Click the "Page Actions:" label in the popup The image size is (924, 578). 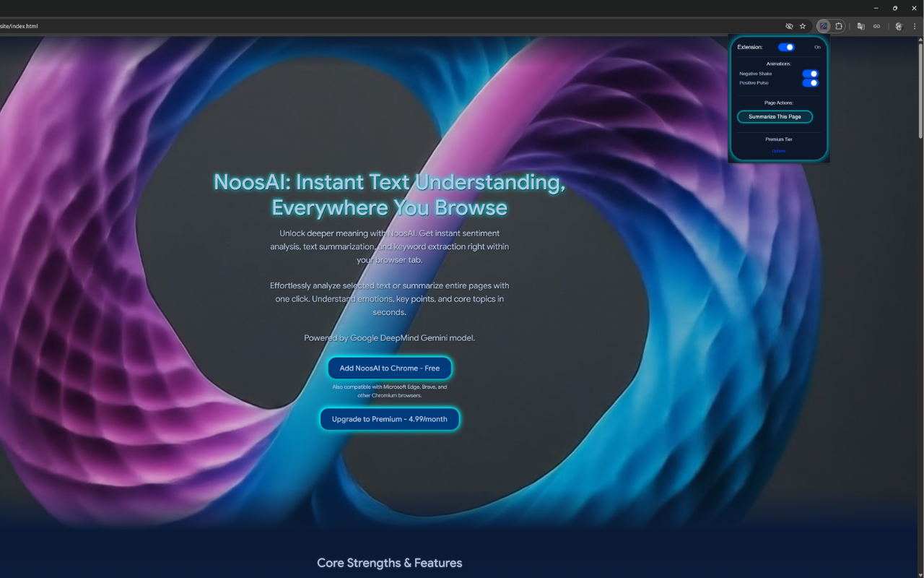(779, 103)
